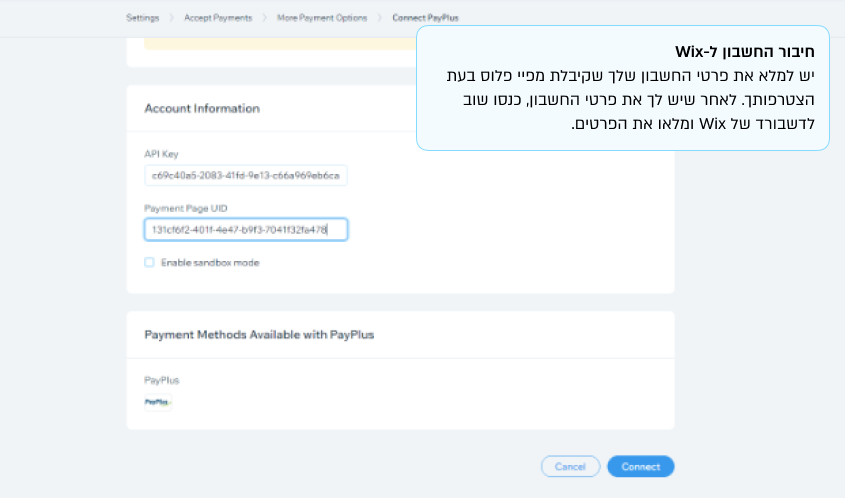Click the 'Enable sandbox mode' label text
Screen dimensions: 845x498
point(209,262)
